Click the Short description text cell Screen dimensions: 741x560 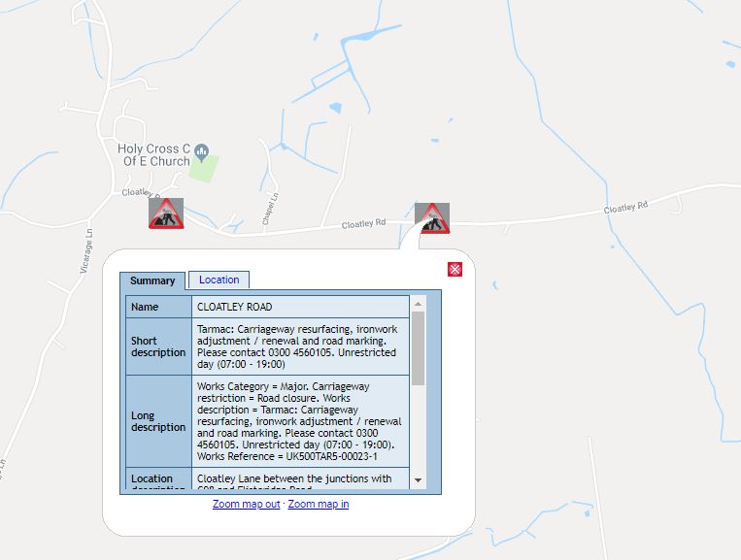(x=300, y=346)
